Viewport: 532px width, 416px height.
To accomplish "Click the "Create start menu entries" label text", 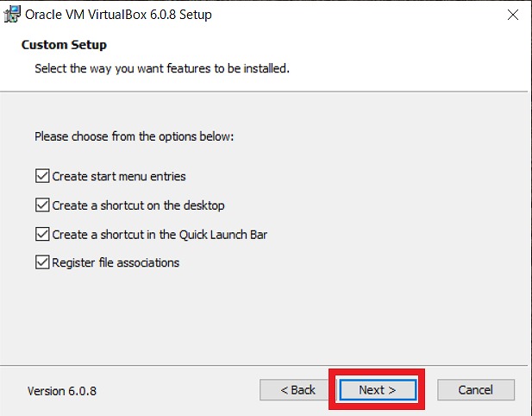I will pyautogui.click(x=119, y=176).
